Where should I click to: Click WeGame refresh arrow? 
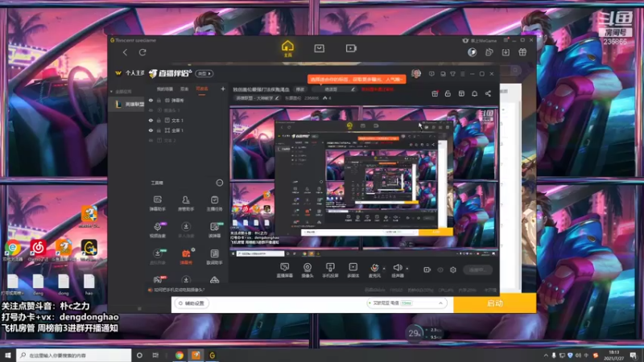pos(142,52)
